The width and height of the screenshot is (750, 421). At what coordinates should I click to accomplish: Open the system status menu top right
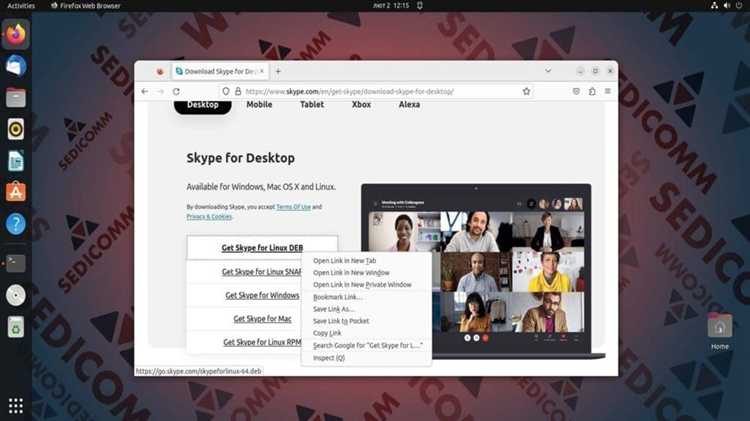tap(727, 5)
